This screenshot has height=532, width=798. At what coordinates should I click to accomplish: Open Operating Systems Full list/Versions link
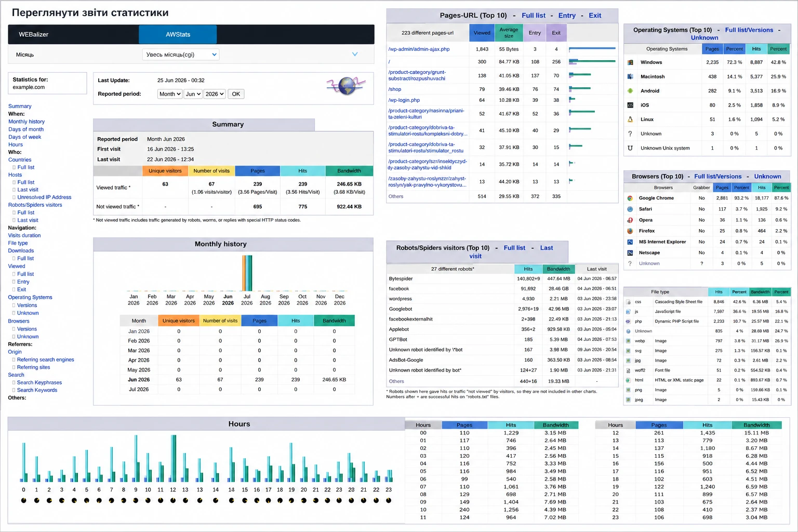749,30
